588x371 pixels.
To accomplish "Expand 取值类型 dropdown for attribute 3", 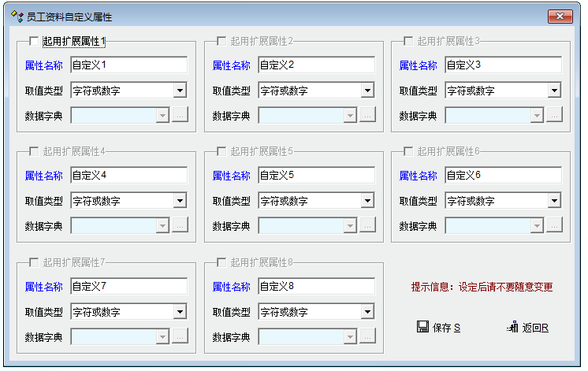I will click(x=554, y=91).
